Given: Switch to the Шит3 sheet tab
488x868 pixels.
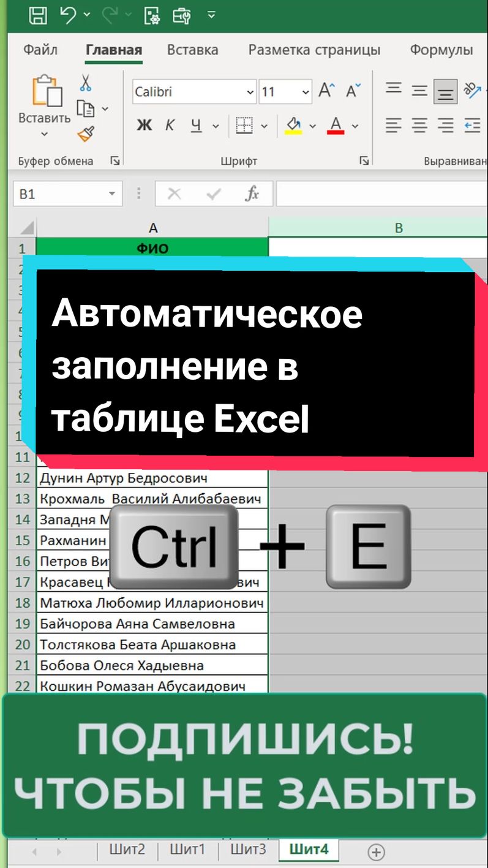Looking at the screenshot, I should [248, 850].
